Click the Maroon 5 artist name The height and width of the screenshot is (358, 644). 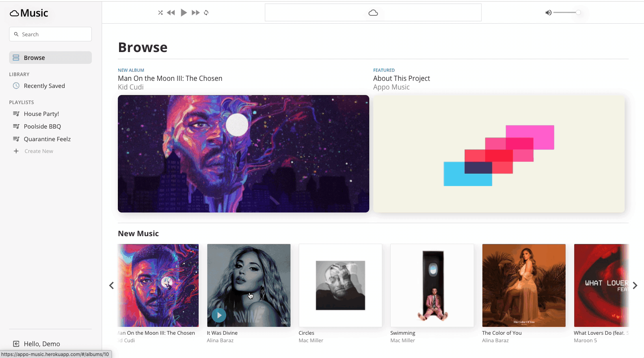585,341
